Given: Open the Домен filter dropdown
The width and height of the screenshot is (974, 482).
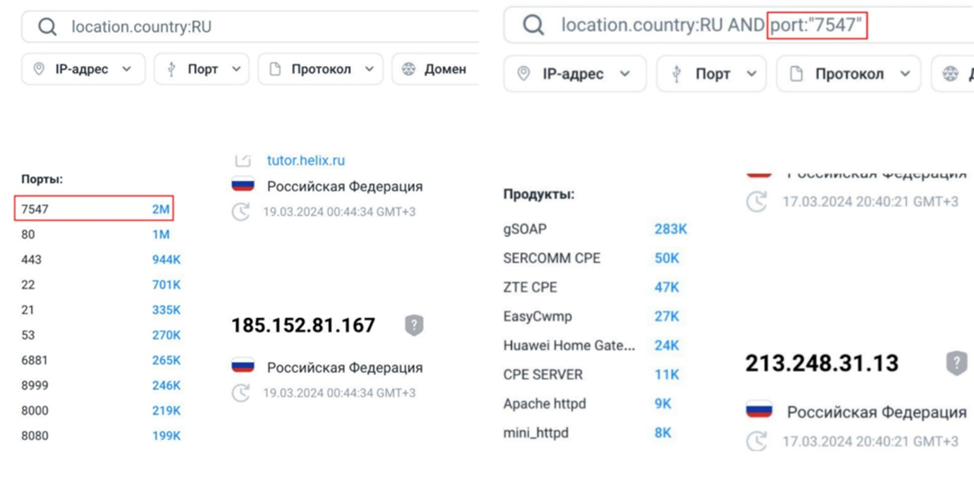Looking at the screenshot, I should (434, 69).
